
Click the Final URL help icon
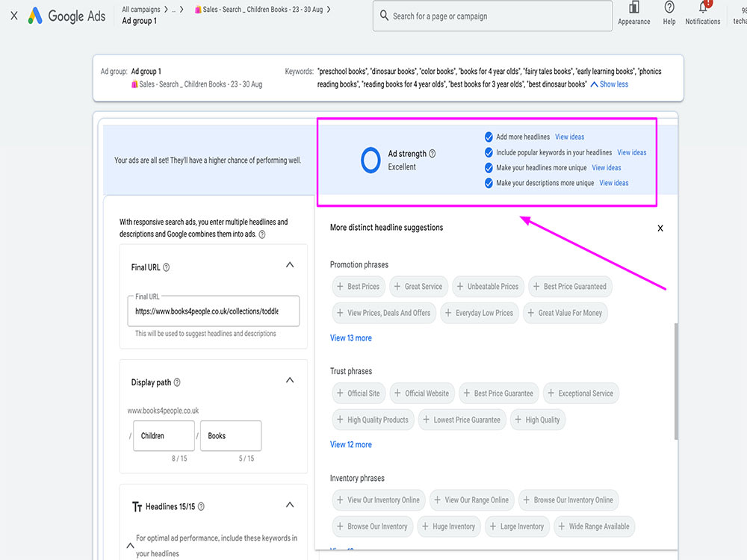click(167, 267)
